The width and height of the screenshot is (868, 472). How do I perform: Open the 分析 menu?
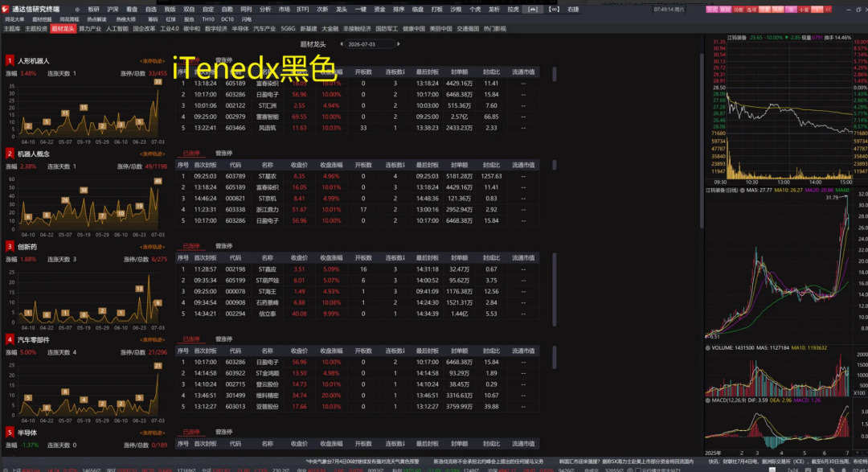265,10
